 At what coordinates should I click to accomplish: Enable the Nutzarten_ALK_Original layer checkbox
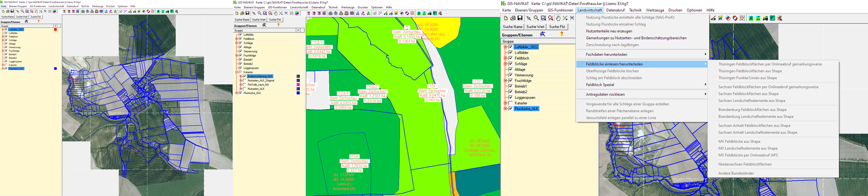pos(245,81)
